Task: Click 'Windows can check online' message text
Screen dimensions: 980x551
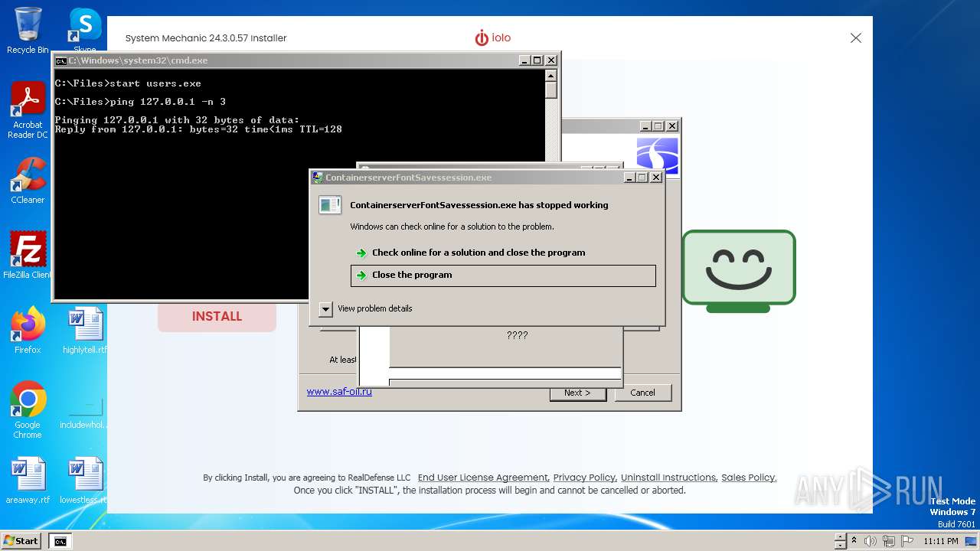Action: coord(452,227)
